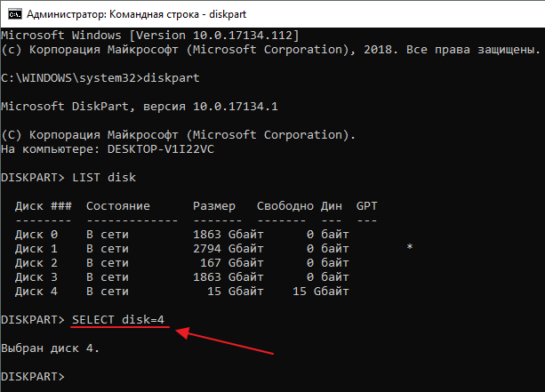Click the 'diskpart' command after system32 prompt
545x392 pixels.
point(172,78)
